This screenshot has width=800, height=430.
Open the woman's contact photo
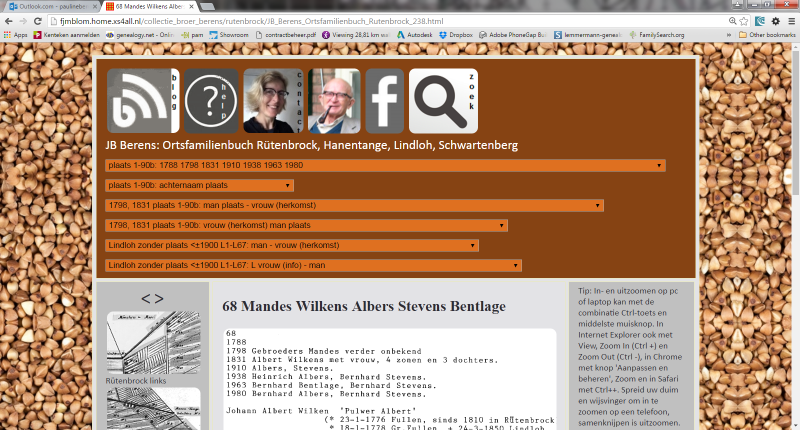point(273,101)
